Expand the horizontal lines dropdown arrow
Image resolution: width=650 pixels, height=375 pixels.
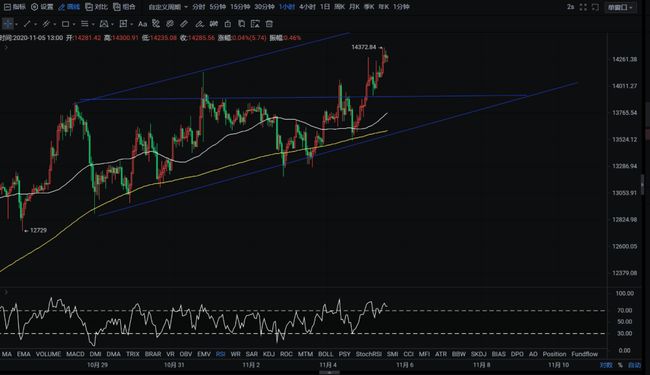pos(93,24)
